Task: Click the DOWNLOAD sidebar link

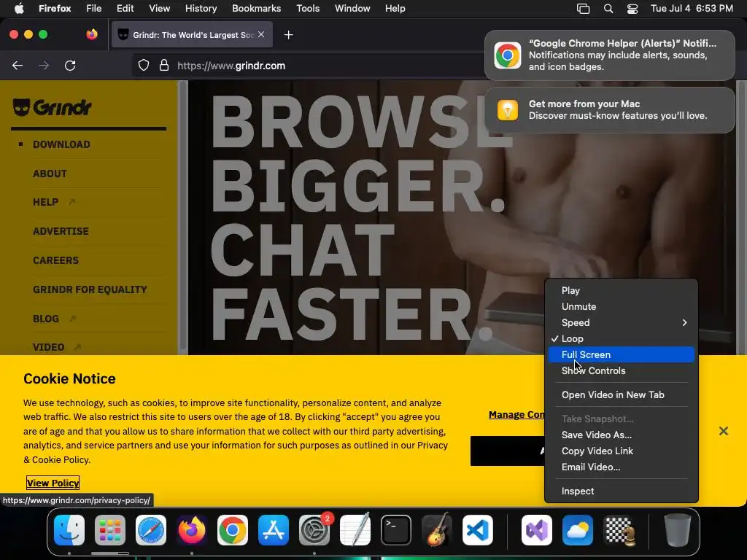Action: (61, 144)
